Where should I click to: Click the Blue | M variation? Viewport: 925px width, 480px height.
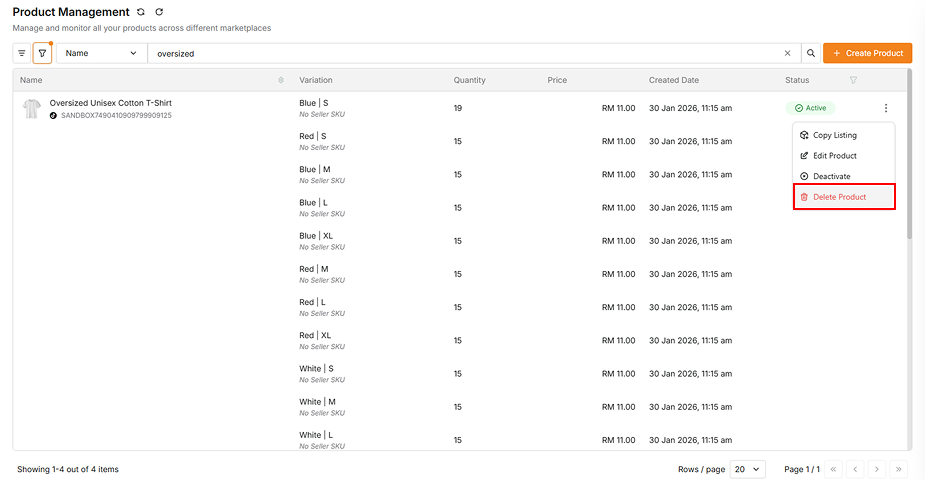[315, 169]
